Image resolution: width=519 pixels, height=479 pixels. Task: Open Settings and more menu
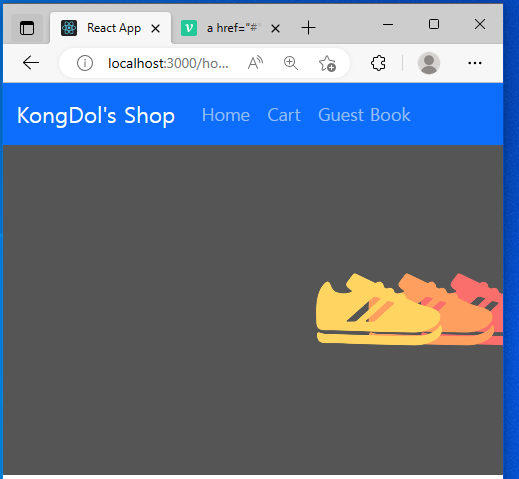coord(475,63)
